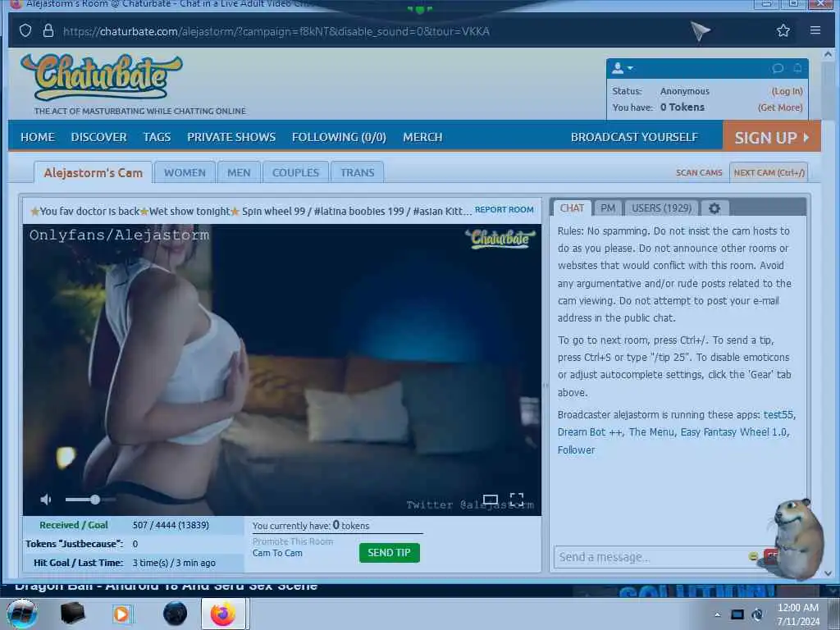Open the Follower app link
This screenshot has width=840, height=630.
[x=576, y=450]
